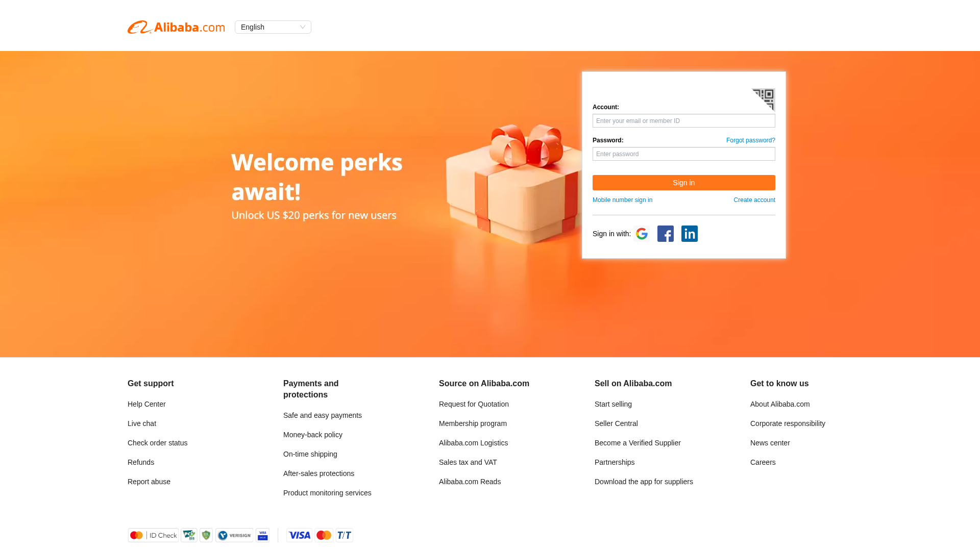Sign in with Facebook icon
This screenshot has width=980, height=551.
click(x=666, y=234)
